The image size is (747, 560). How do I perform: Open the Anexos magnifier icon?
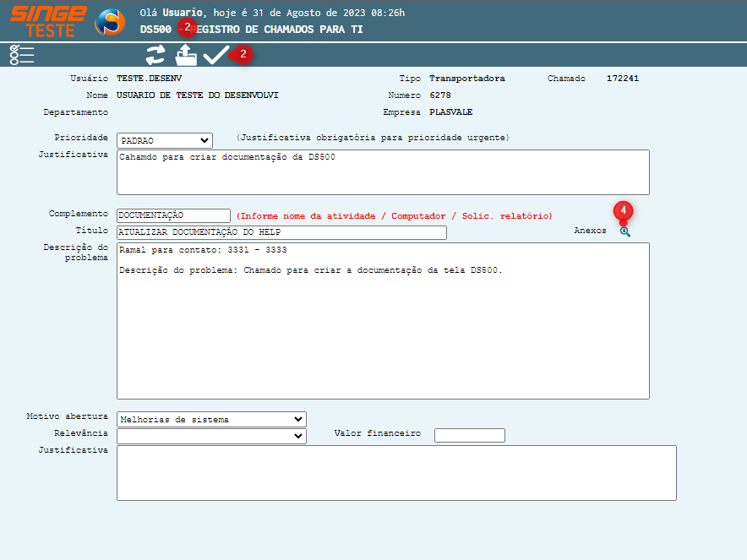[625, 231]
